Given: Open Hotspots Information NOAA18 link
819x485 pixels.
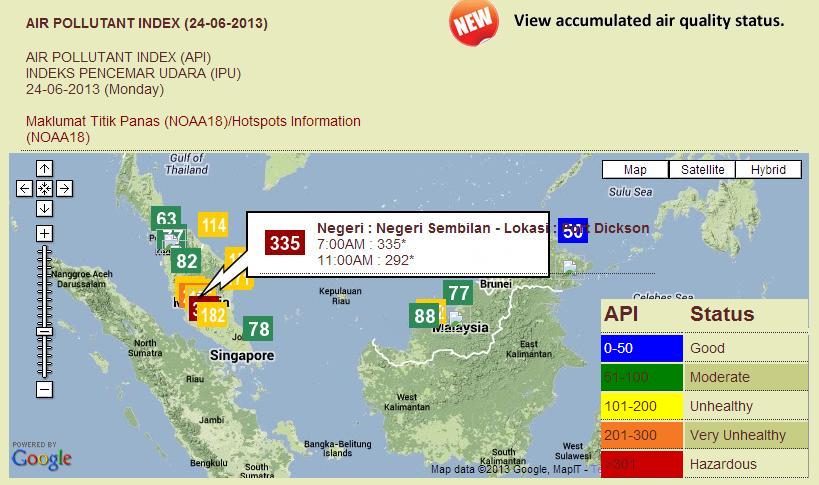Looking at the screenshot, I should [193, 129].
